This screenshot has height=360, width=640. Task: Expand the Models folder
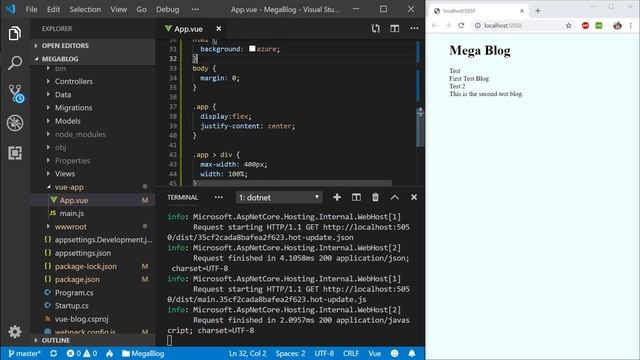click(67, 121)
